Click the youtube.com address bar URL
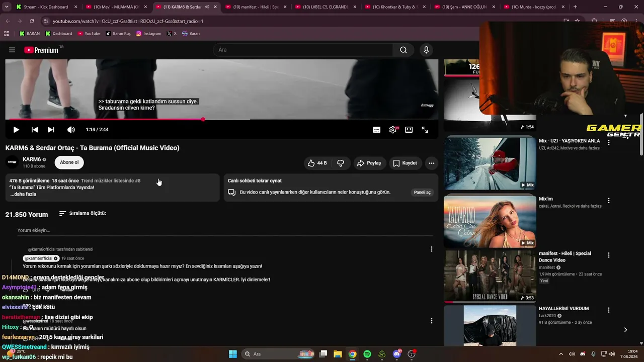The height and width of the screenshot is (362, 644). [x=128, y=21]
